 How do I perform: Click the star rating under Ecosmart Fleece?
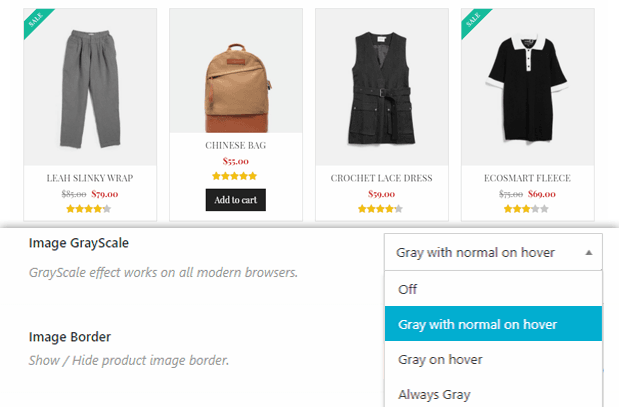click(526, 209)
